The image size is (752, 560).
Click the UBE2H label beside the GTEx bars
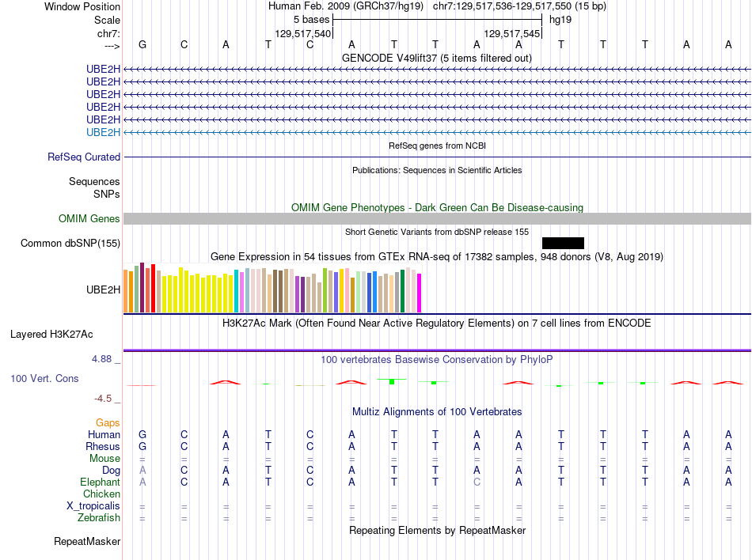[103, 289]
